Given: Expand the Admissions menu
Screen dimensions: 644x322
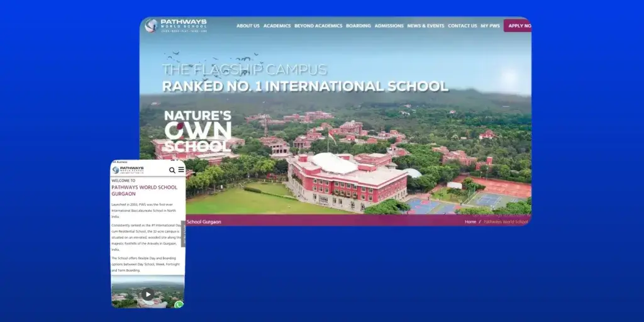Looking at the screenshot, I should tap(389, 26).
